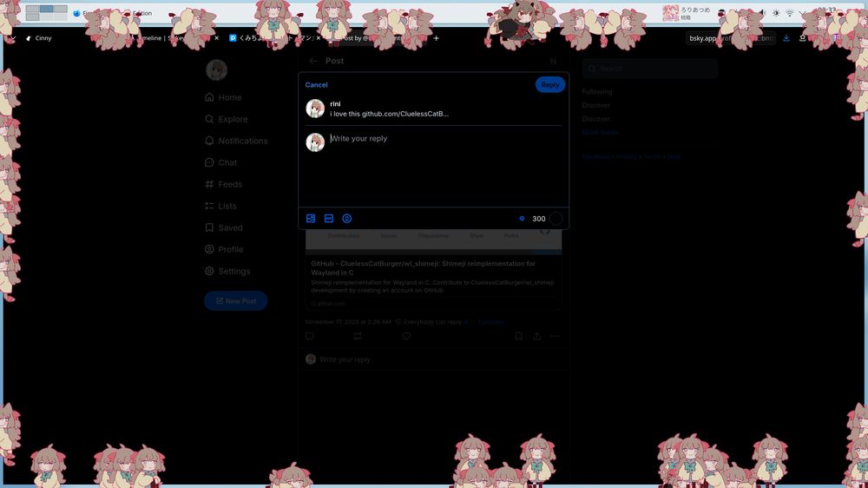Open the Help footer link
Screen dimensions: 868x488
tap(674, 157)
